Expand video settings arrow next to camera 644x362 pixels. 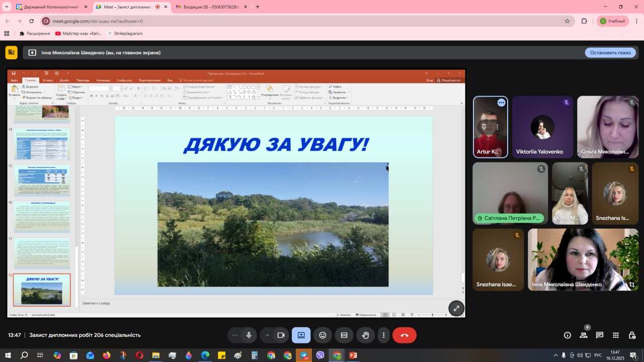click(267, 335)
